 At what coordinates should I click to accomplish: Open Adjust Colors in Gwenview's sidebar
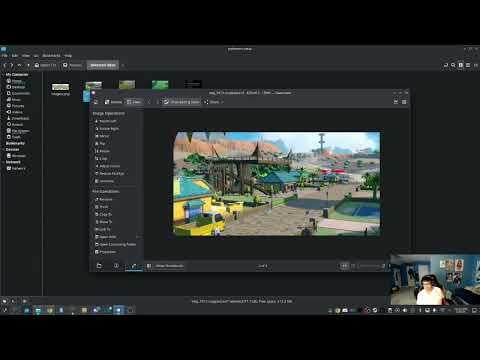[x=107, y=166]
